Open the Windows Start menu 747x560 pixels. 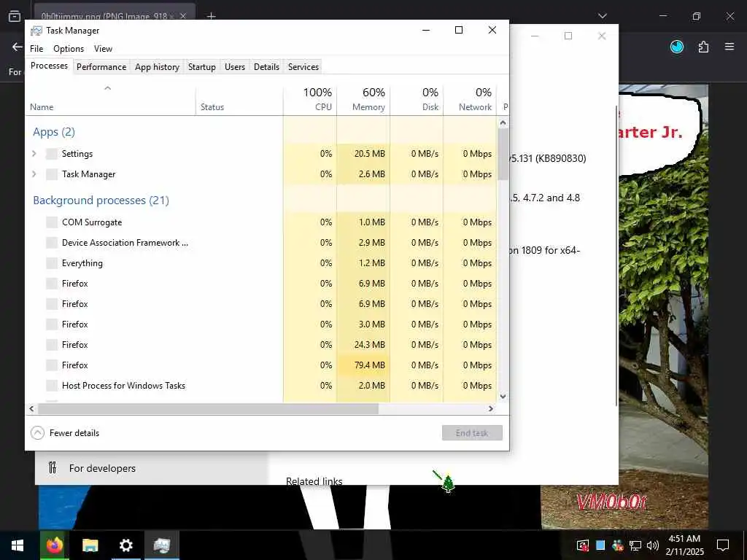[18, 545]
